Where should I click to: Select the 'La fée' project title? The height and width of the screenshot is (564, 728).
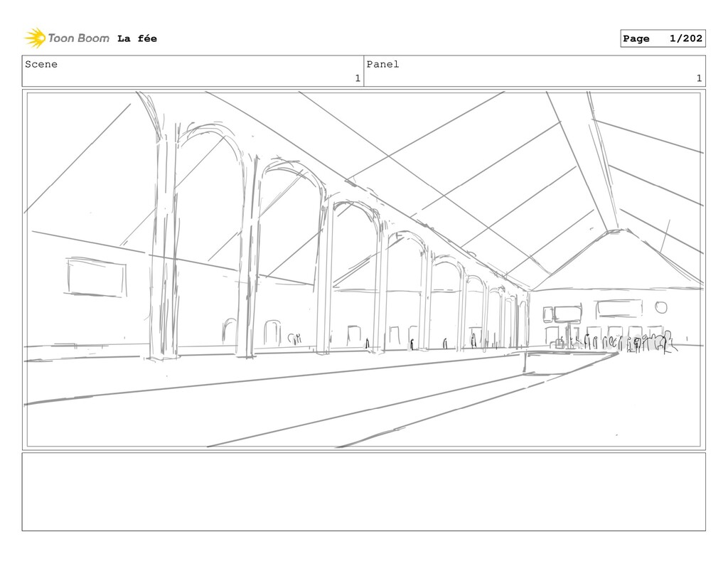pyautogui.click(x=137, y=38)
